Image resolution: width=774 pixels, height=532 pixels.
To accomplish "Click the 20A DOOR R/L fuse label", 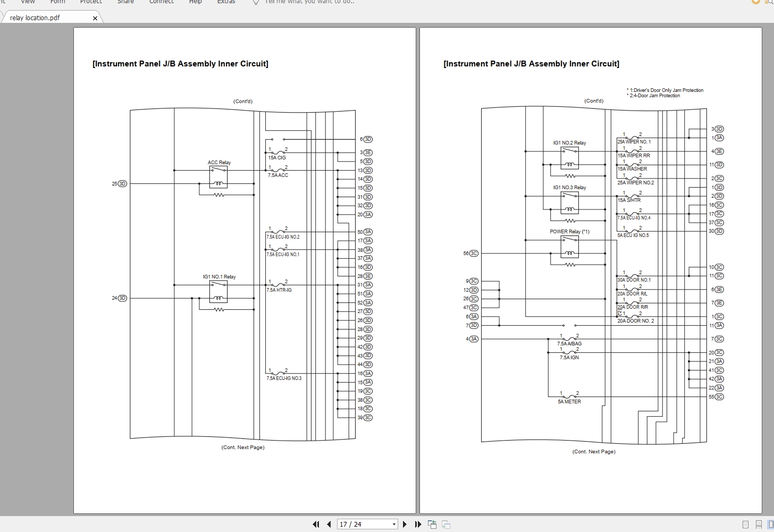I will [633, 294].
